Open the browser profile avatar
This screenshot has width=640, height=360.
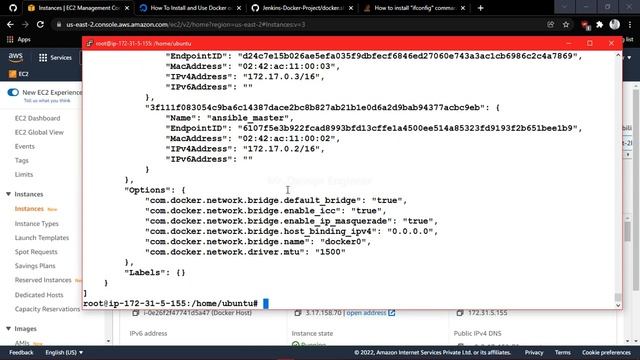615,24
